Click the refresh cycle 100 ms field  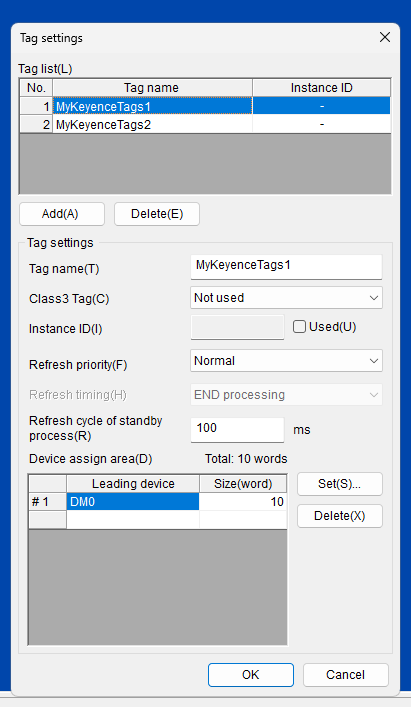pos(237,430)
